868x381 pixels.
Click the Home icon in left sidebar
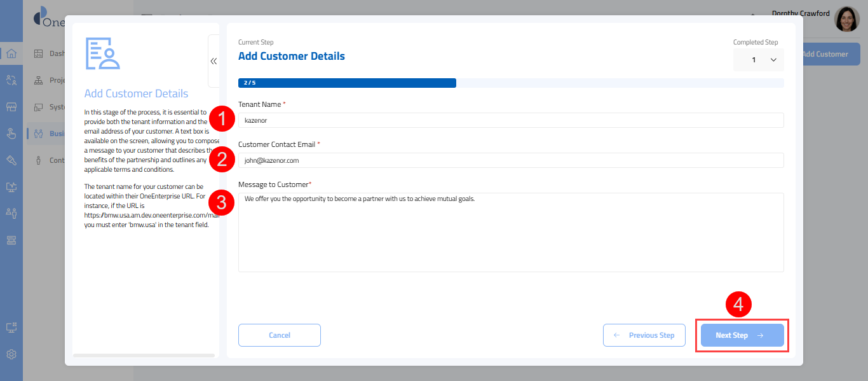point(11,53)
